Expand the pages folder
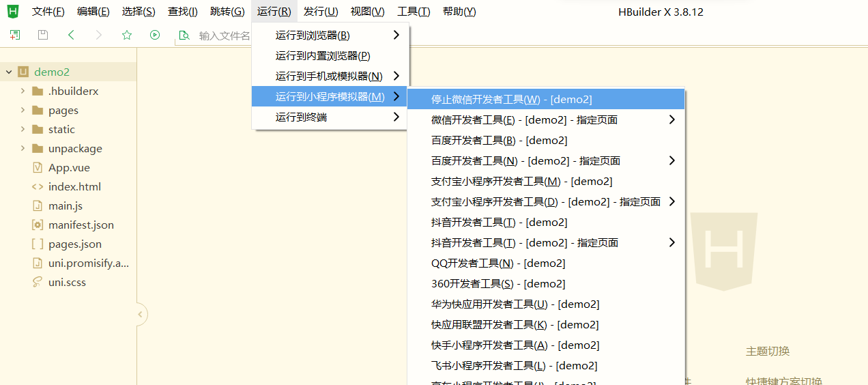 (23, 110)
